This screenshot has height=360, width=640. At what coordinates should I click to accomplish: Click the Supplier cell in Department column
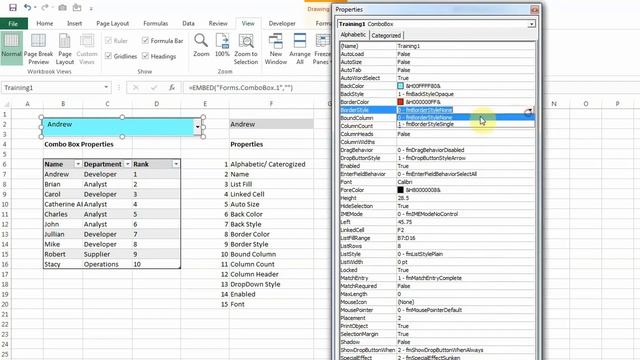pyautogui.click(x=107, y=254)
